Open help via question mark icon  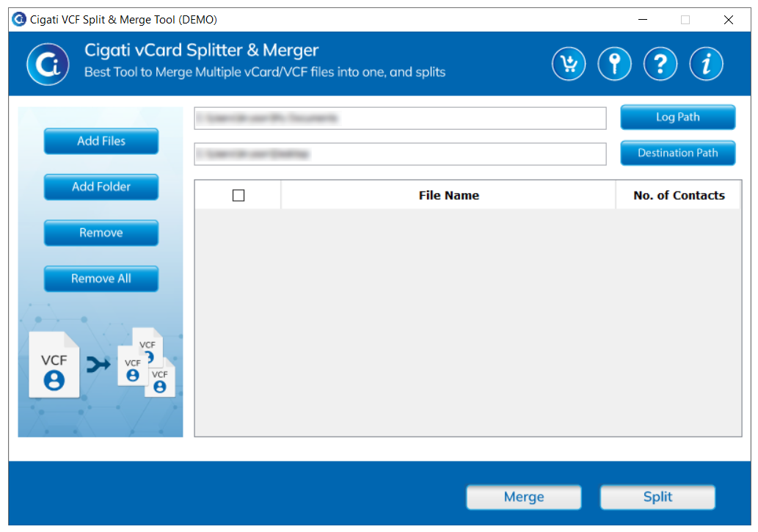point(660,64)
